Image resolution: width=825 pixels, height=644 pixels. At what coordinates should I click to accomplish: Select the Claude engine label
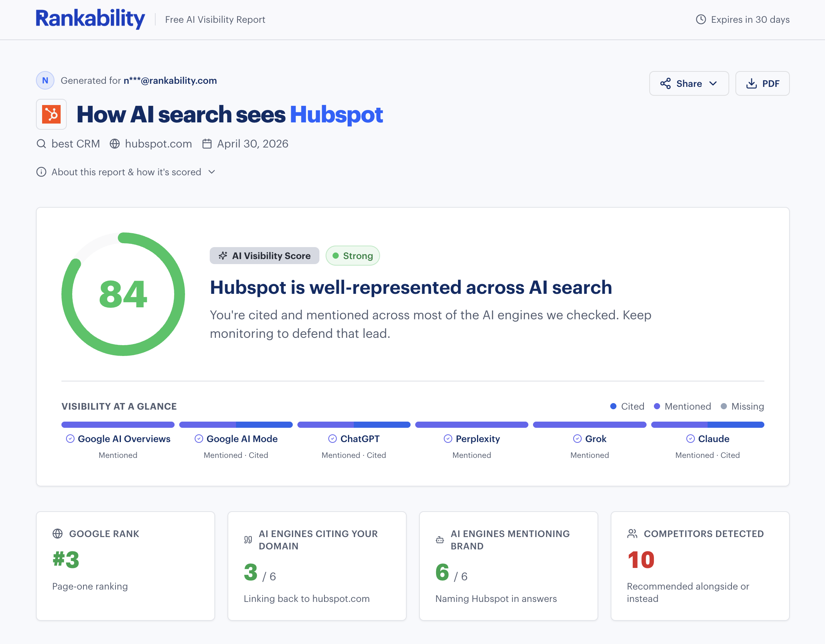[x=714, y=439]
